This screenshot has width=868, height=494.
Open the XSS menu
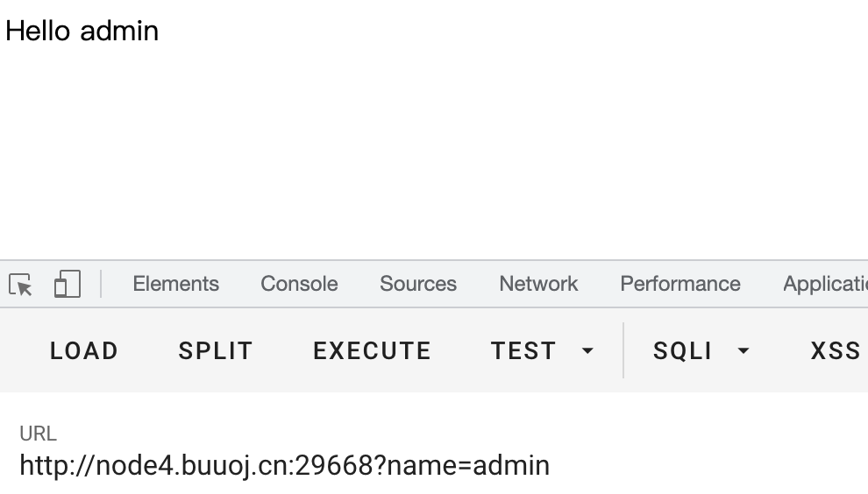pos(836,350)
